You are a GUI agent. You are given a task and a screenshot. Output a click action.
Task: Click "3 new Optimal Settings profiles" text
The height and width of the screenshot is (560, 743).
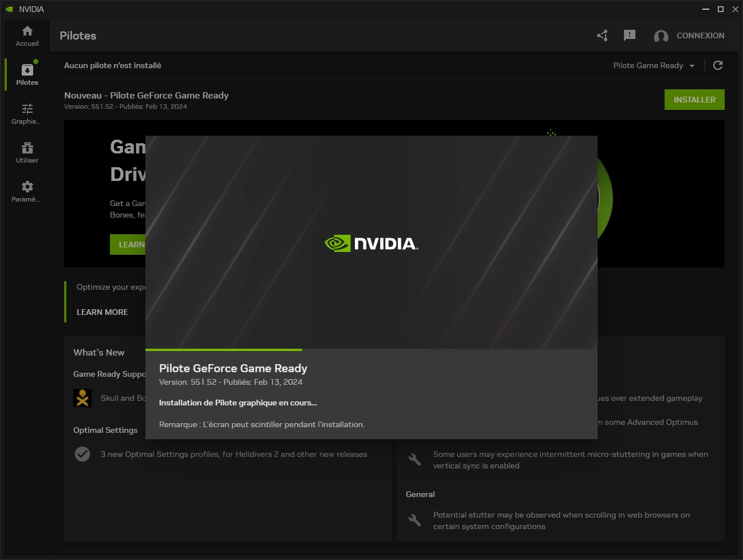click(x=234, y=454)
